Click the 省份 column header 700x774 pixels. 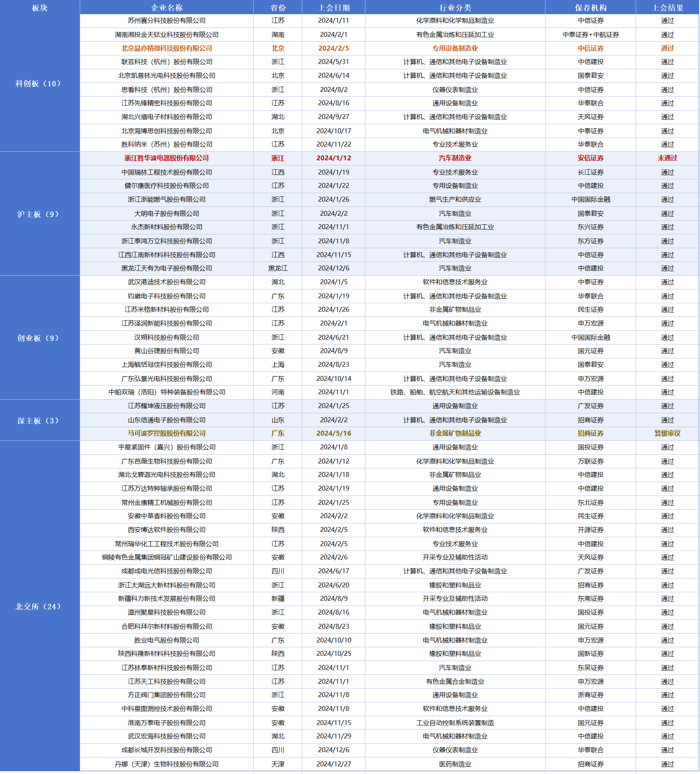coord(278,8)
